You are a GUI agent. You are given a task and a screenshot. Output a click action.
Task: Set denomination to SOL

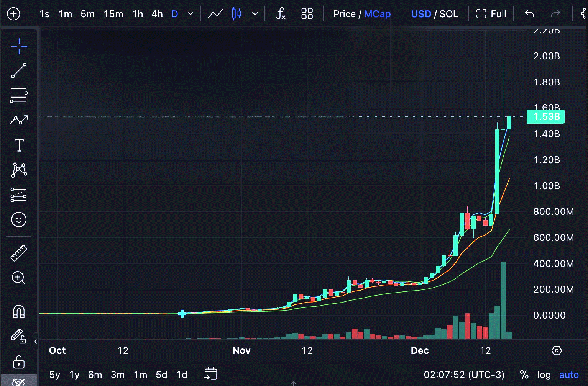click(449, 14)
